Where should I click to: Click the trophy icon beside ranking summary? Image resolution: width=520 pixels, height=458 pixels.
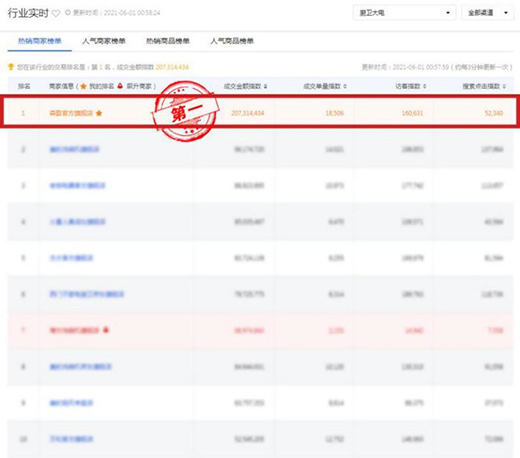coord(11,67)
